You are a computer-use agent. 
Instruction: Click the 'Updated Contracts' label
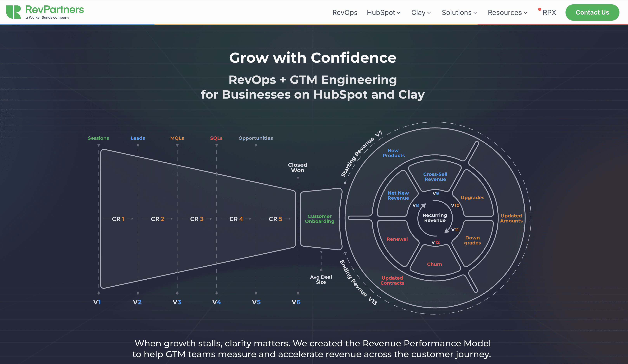point(392,281)
